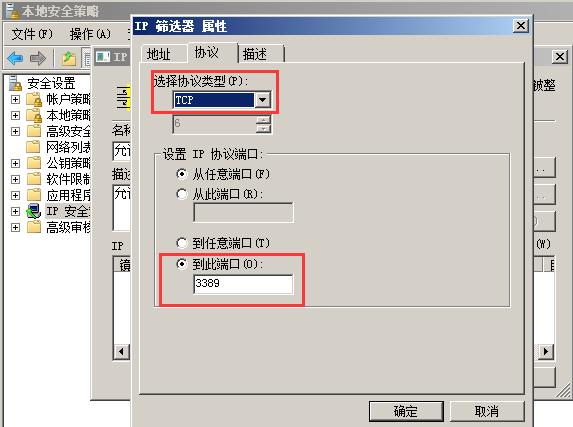Select the IP 安全 policy icon in tree
Viewport: 573px width, 427px height.
click(34, 211)
